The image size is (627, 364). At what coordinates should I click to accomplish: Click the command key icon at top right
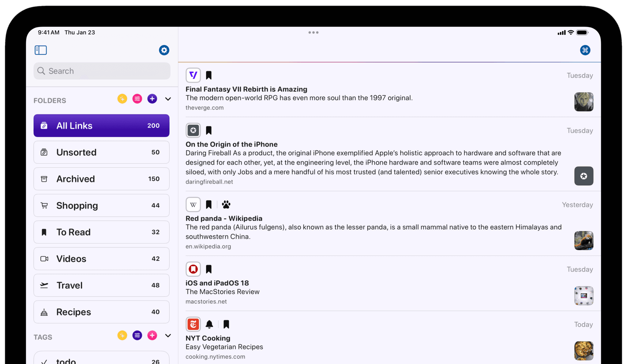[585, 50]
